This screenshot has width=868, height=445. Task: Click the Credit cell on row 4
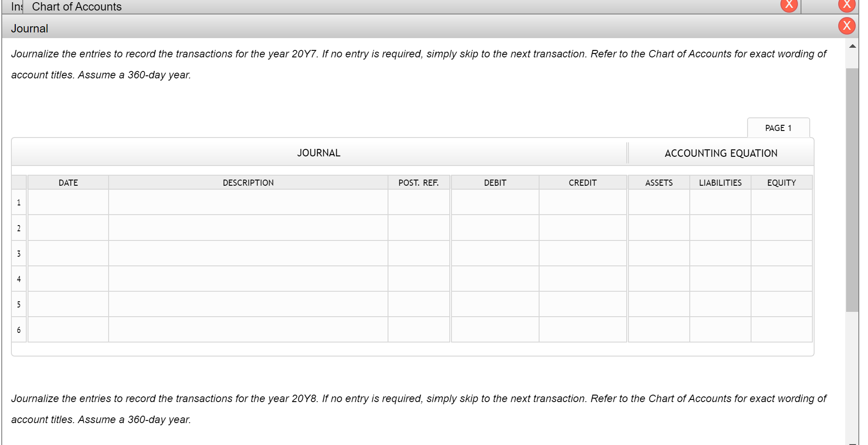pyautogui.click(x=582, y=279)
